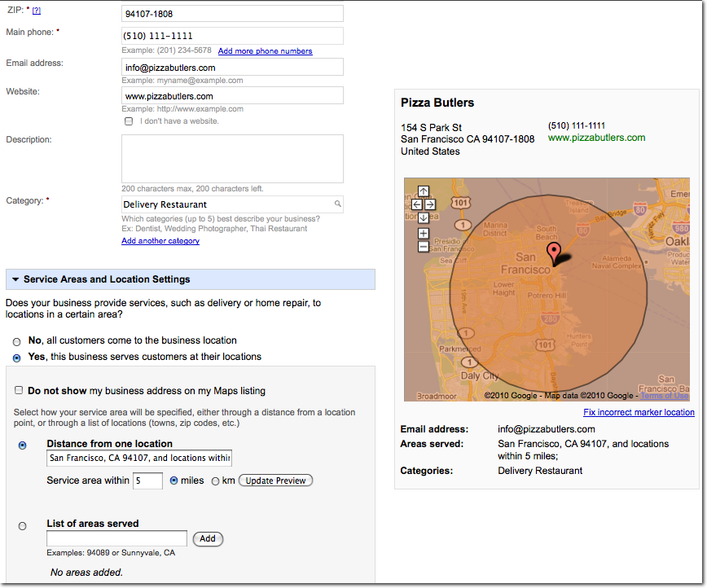This screenshot has width=707, height=588.
Task: Click the Description text area
Action: pyautogui.click(x=232, y=159)
